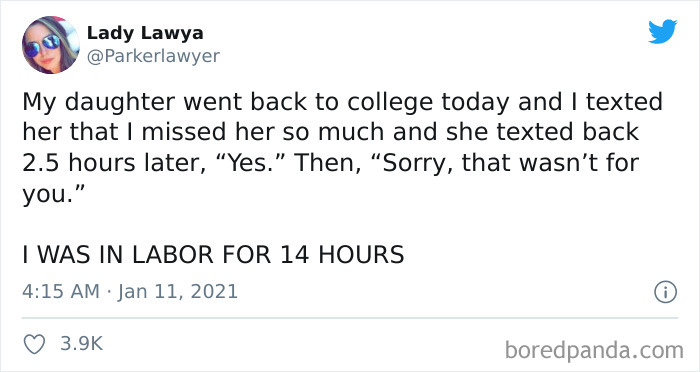The height and width of the screenshot is (372, 700).
Task: Open the @Parkerlawyer handle link
Action: pos(153,56)
